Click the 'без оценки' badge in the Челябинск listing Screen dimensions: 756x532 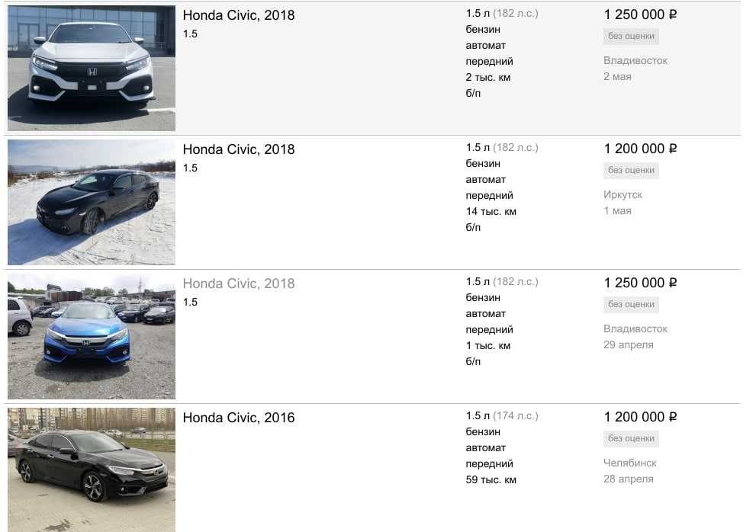point(631,439)
